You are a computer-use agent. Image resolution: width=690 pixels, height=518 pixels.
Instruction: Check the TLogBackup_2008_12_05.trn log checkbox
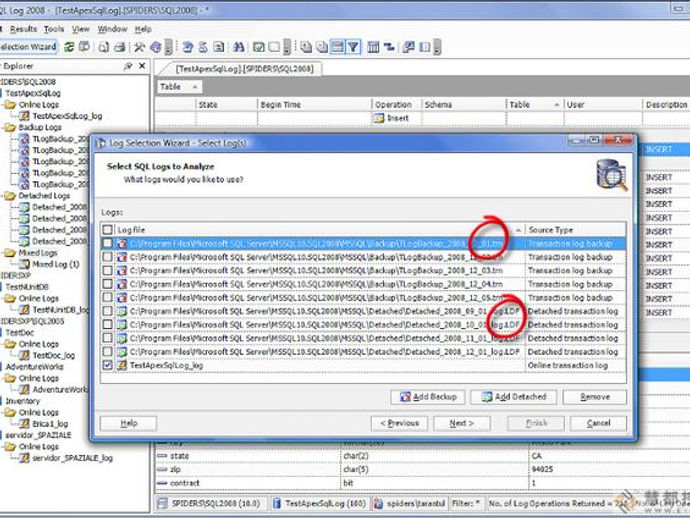pyautogui.click(x=107, y=298)
